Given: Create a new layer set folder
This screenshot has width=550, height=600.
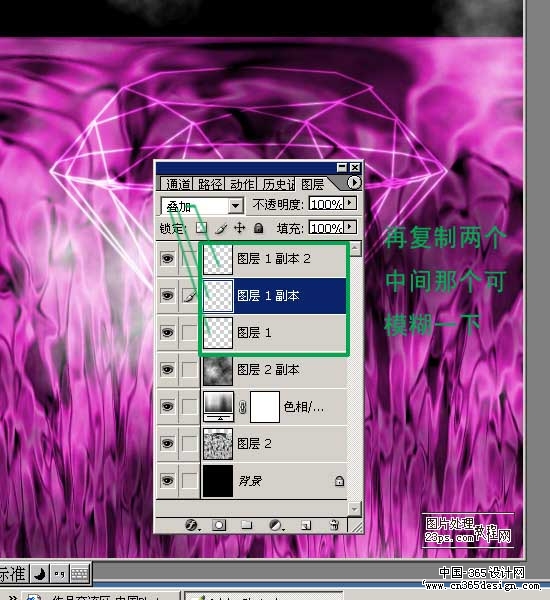Looking at the screenshot, I should [246, 525].
